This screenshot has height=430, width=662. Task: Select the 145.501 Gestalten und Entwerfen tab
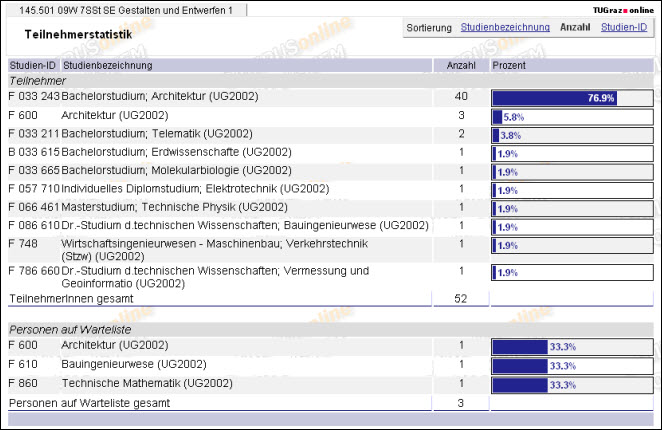tap(126, 11)
